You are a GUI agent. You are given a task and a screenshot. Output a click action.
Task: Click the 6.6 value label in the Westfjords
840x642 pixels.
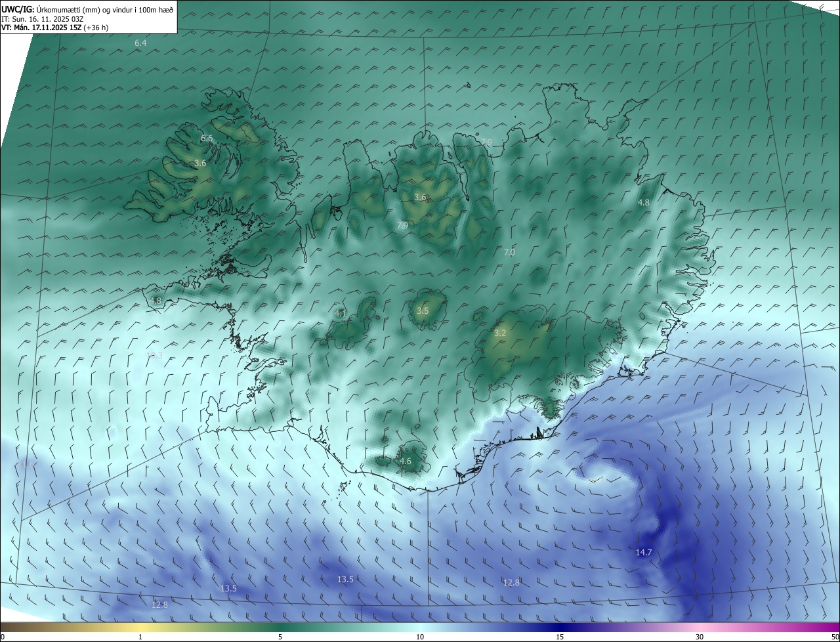pos(207,139)
